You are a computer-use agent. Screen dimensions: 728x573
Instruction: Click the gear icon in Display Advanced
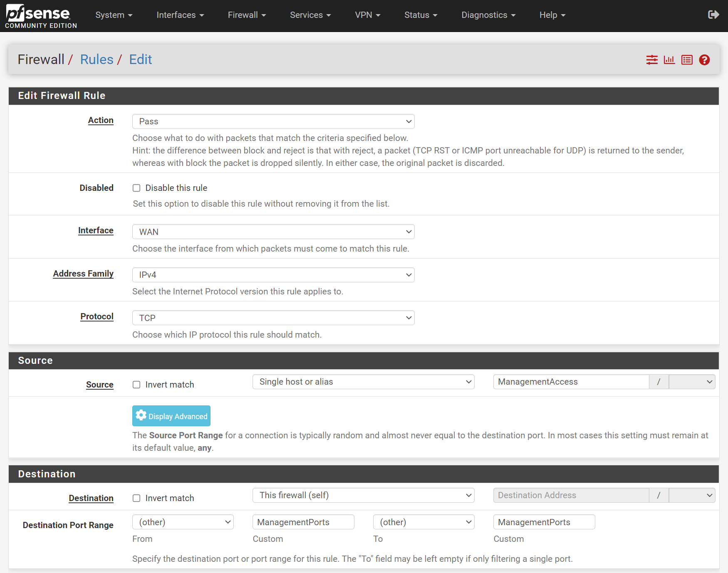pyautogui.click(x=141, y=415)
